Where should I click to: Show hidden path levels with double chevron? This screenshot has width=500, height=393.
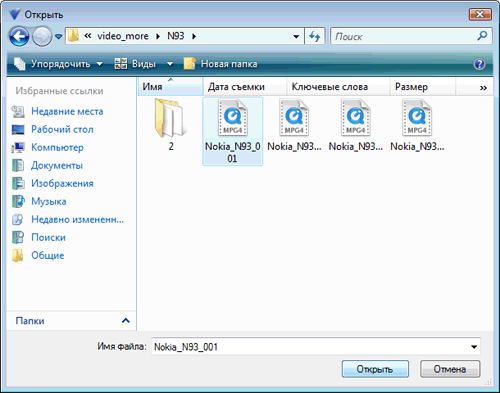[88, 36]
